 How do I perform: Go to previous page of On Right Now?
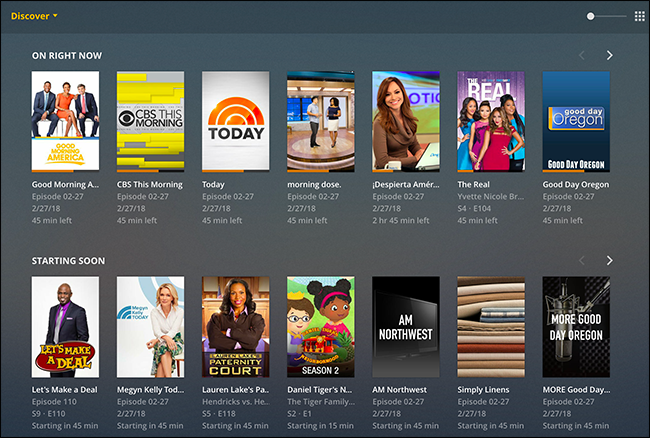582,55
